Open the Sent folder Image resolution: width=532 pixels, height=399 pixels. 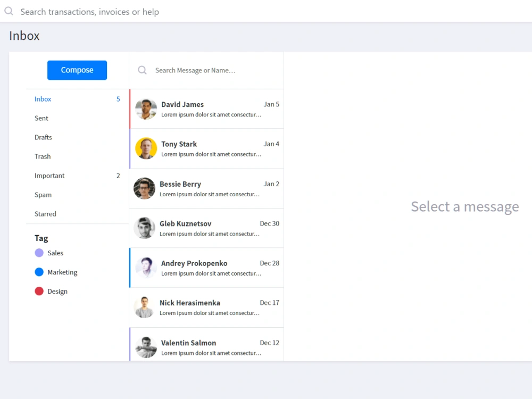point(77,118)
